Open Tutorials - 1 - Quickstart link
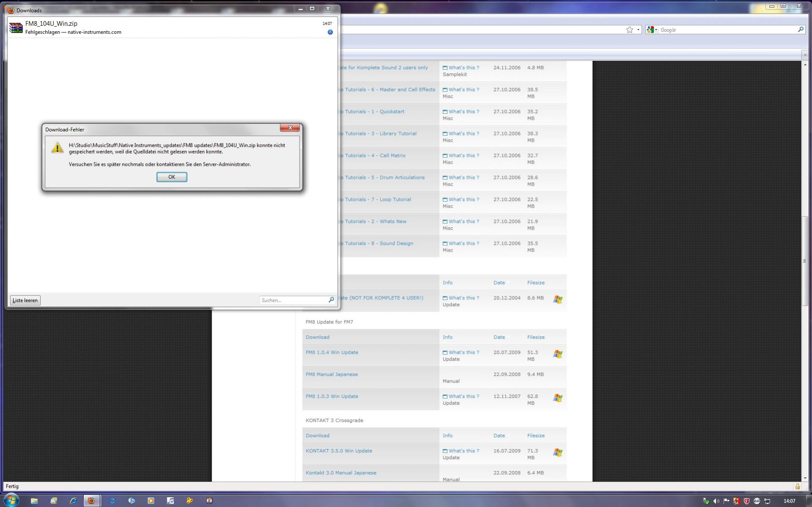The height and width of the screenshot is (507, 812). pos(372,112)
